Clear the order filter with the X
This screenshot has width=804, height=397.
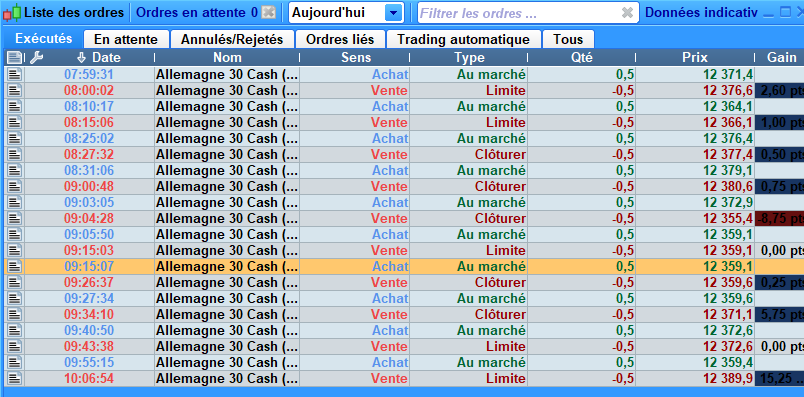[627, 13]
